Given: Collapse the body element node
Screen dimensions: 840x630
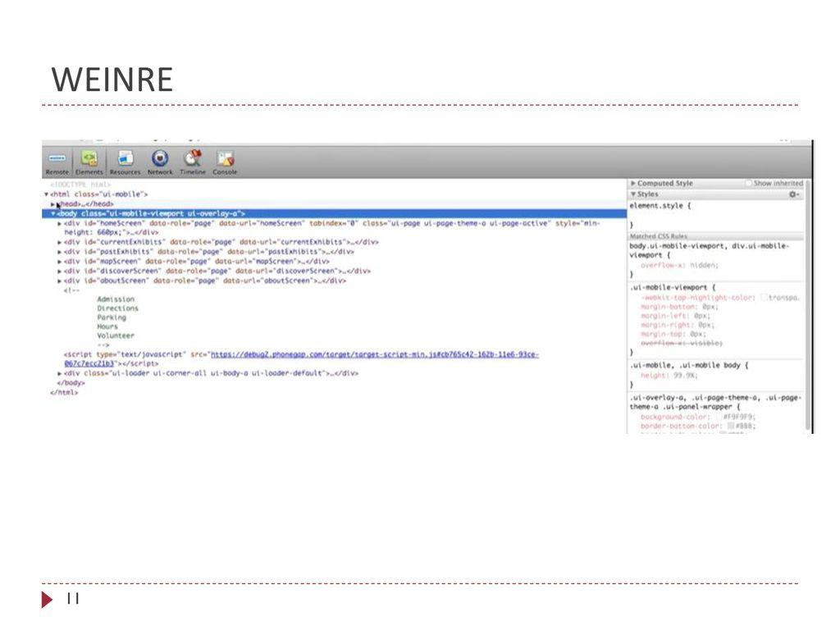Looking at the screenshot, I should [x=52, y=212].
